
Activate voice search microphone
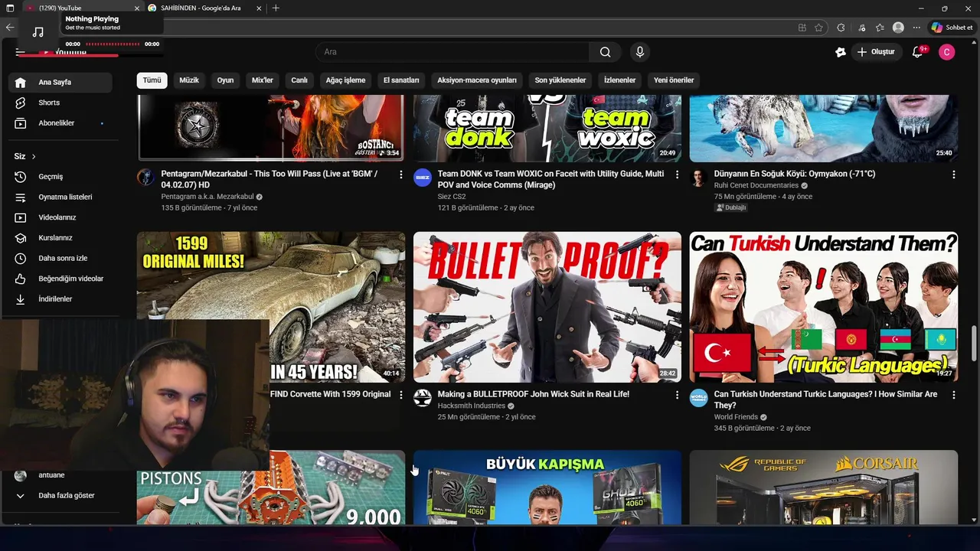640,52
